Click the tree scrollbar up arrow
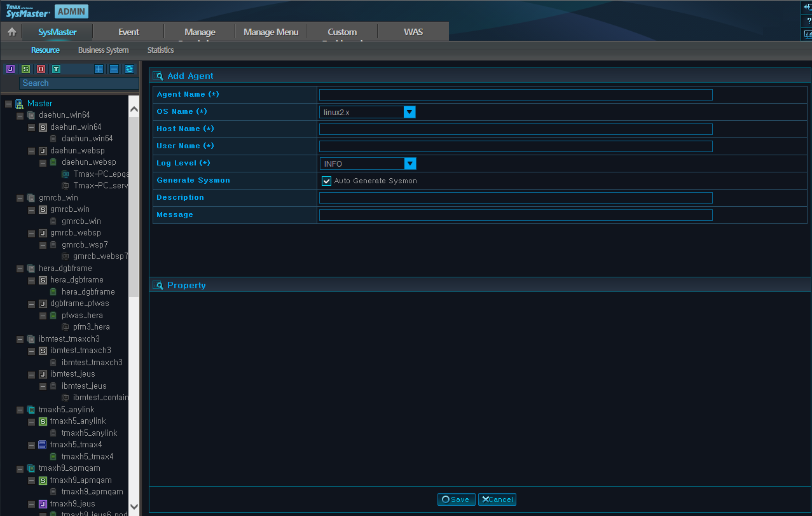 (x=134, y=109)
